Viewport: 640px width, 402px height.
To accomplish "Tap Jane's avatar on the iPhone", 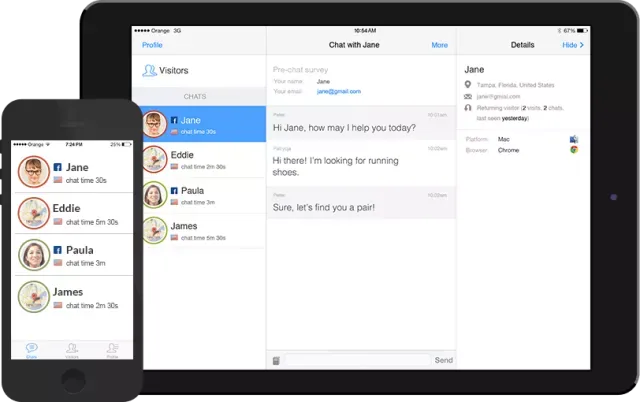I will coord(33,171).
